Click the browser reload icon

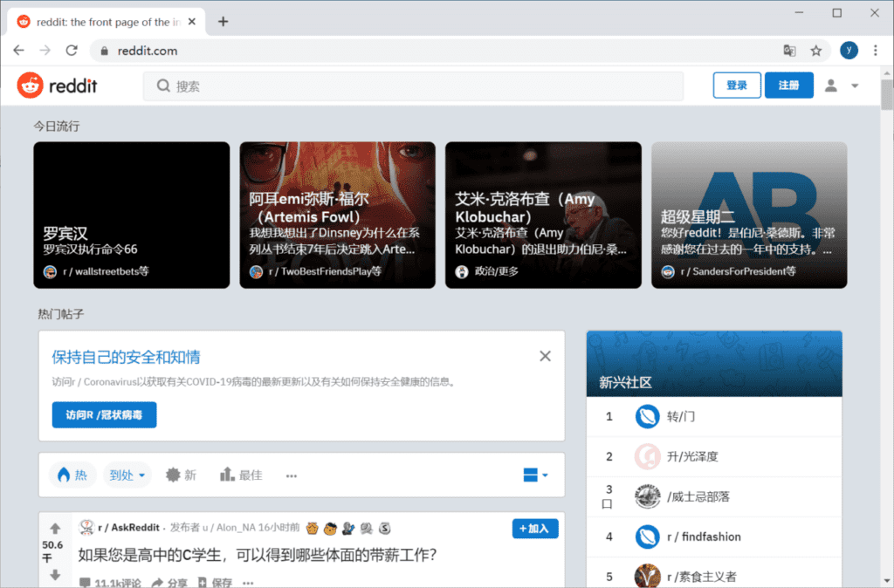click(72, 51)
